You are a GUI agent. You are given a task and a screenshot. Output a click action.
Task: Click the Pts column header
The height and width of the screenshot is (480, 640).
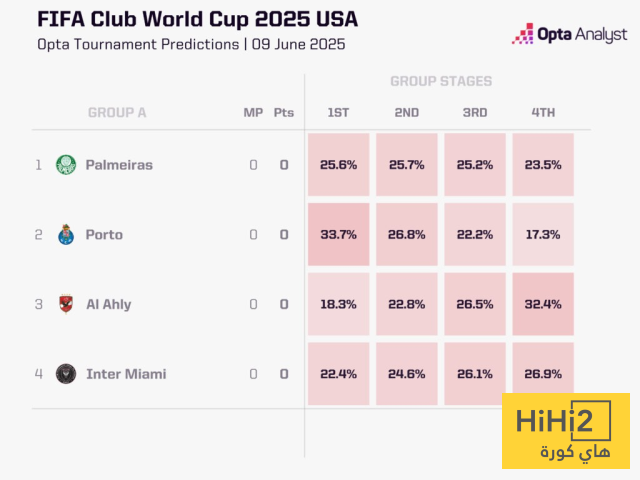284,113
